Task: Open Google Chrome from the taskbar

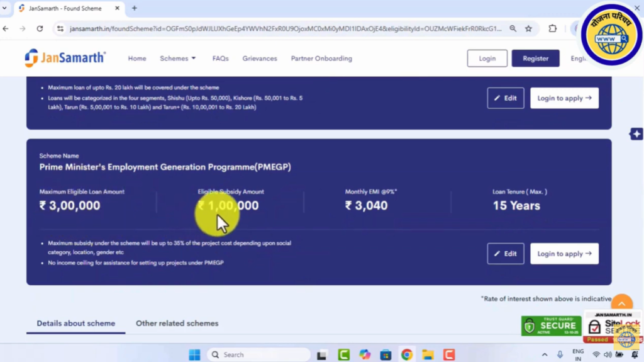Action: 407,354
